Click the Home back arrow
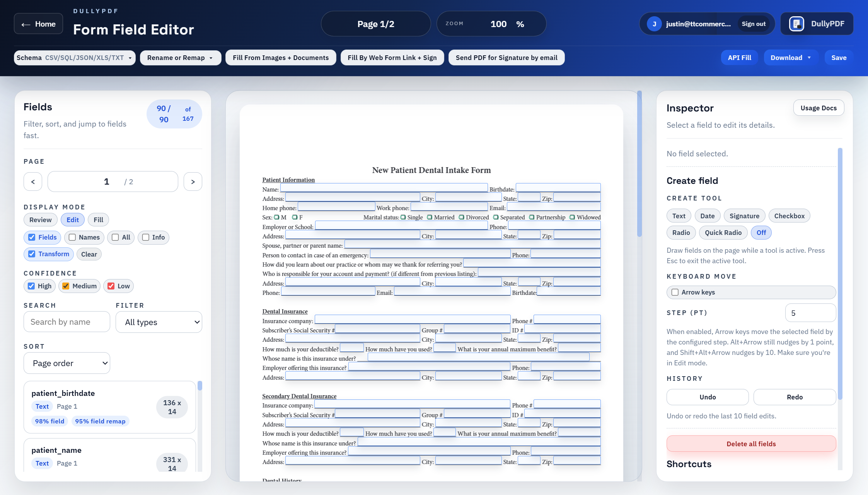868x495 pixels. [26, 24]
